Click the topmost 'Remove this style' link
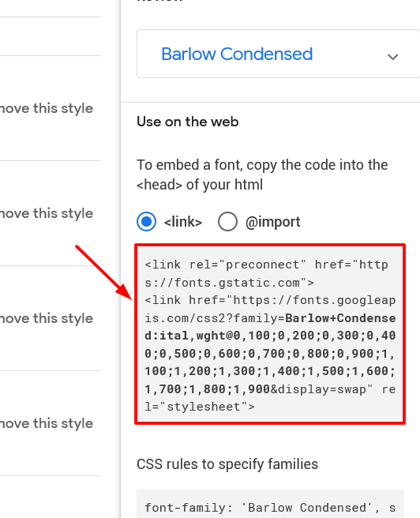 (47, 108)
